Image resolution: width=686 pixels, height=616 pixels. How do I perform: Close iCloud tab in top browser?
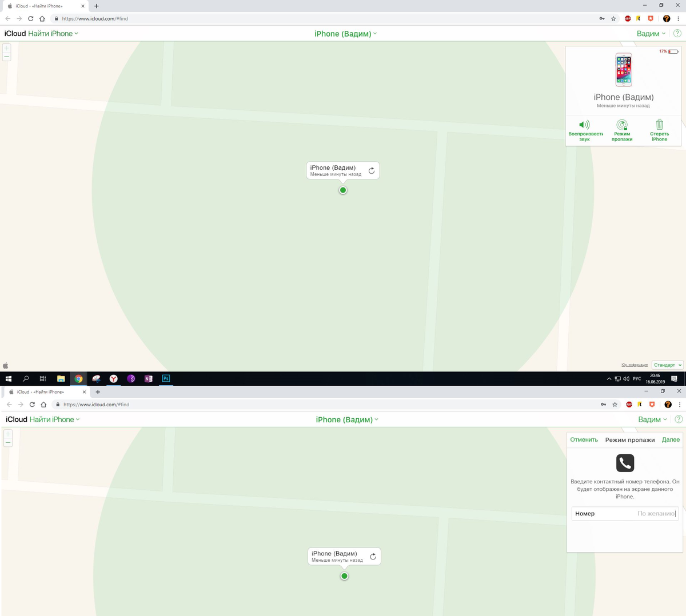83,6
